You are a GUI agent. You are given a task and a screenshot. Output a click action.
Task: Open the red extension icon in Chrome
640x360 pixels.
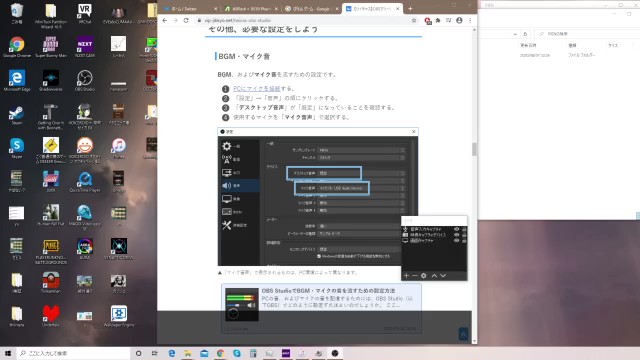[x=427, y=20]
